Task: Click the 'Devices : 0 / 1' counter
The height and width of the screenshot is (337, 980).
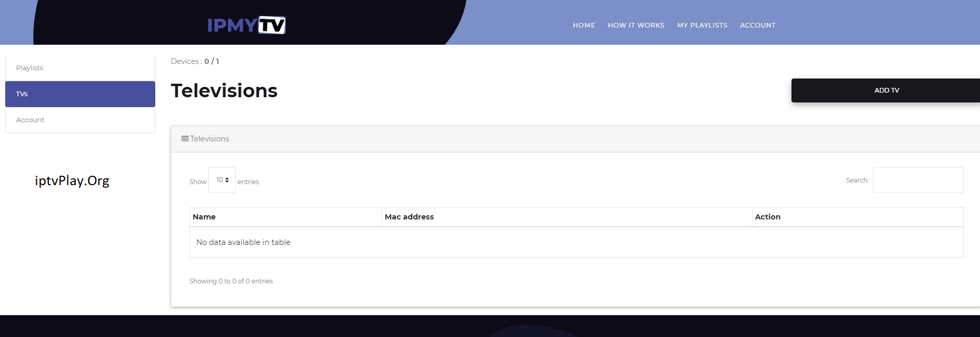Action: [x=195, y=61]
